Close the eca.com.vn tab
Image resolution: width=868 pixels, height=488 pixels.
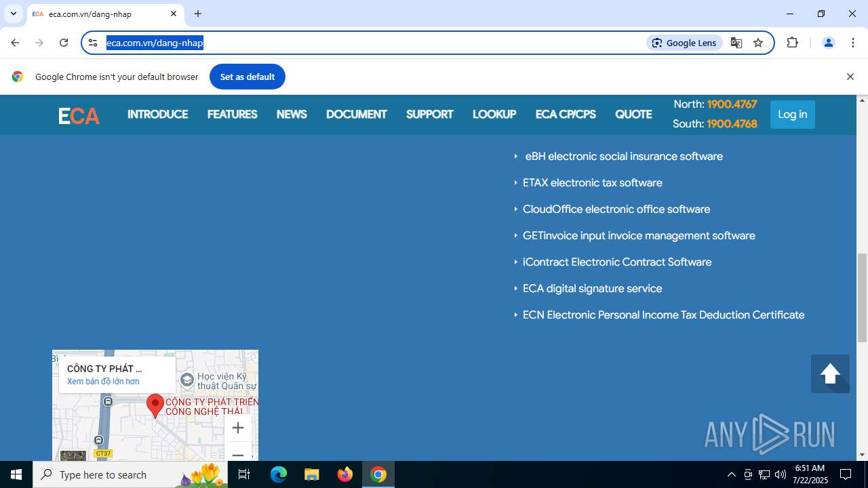click(x=174, y=14)
